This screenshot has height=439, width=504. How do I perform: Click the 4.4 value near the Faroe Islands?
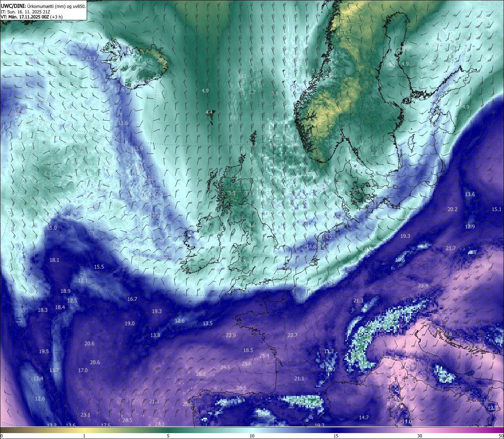(209, 112)
